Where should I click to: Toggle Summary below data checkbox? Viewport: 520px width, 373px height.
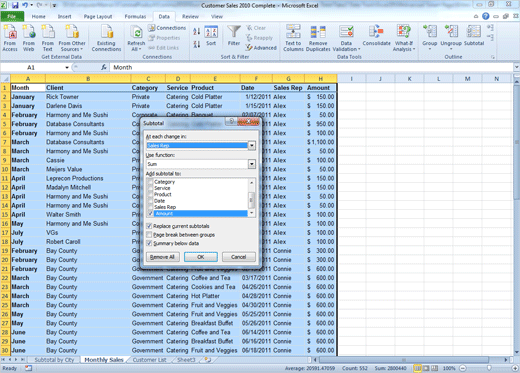149,243
